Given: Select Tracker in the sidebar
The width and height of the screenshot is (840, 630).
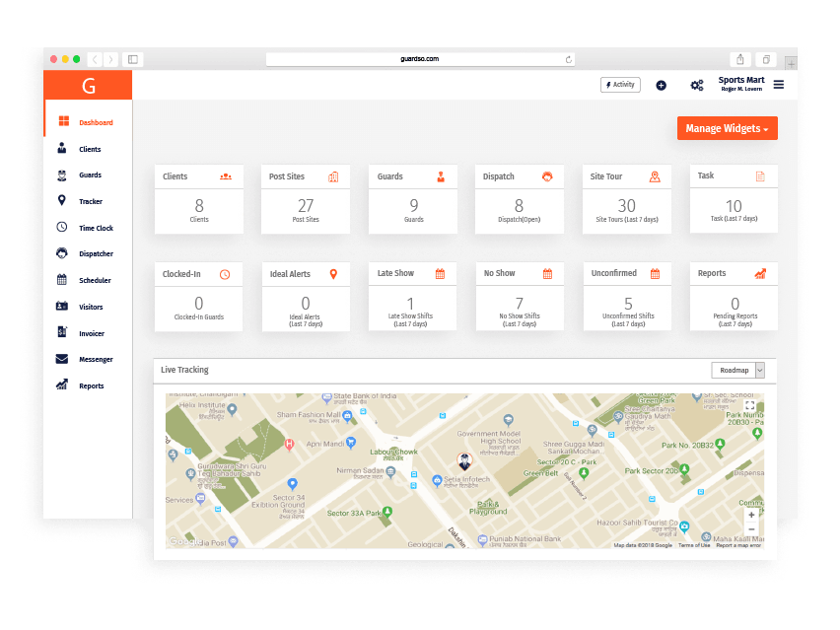Looking at the screenshot, I should point(88,201).
